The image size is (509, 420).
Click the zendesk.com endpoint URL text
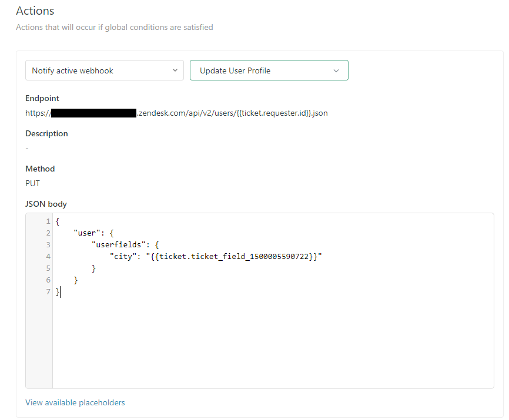click(x=232, y=113)
